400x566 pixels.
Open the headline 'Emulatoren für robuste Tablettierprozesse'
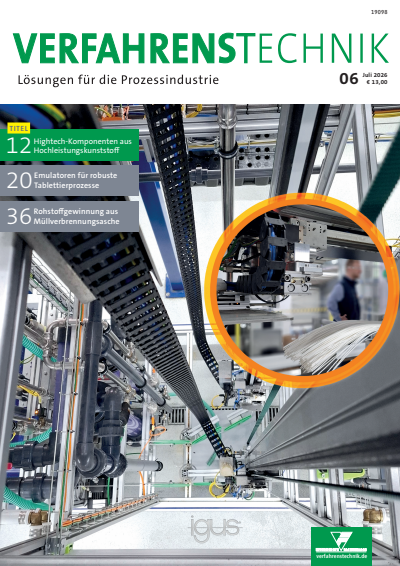coord(75,180)
